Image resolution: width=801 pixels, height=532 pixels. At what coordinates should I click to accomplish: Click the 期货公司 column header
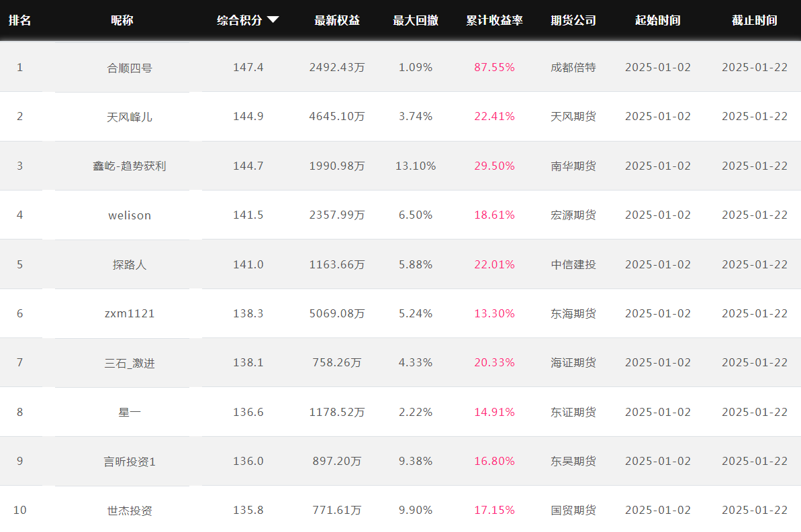pos(573,20)
